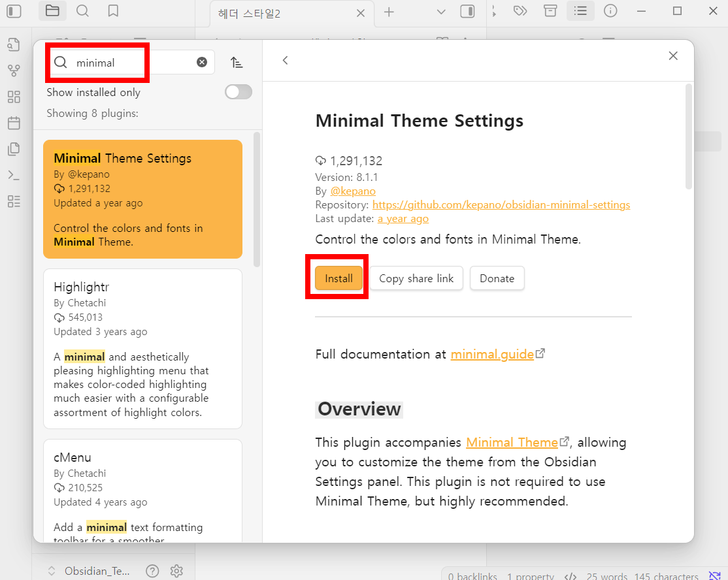Open the GitHub repository link
Screen dimensions: 728x580
501,204
